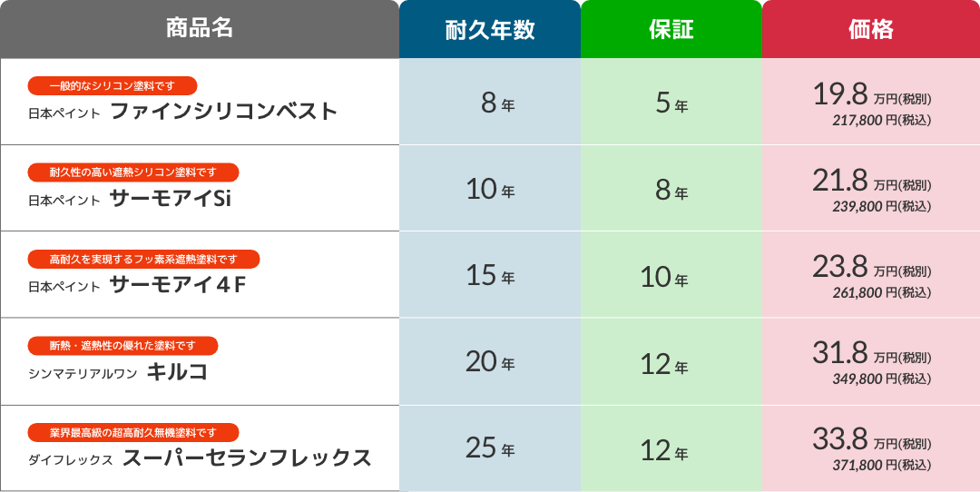Viewport: 980px width, 492px height.
Task: Open the ファインシリコンベスト product name
Action: (x=224, y=112)
